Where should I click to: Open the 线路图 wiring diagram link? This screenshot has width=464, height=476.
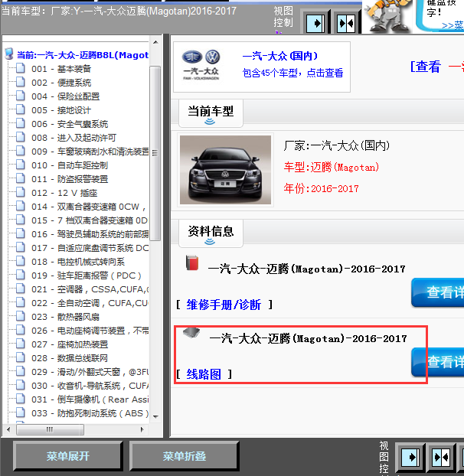204,374
